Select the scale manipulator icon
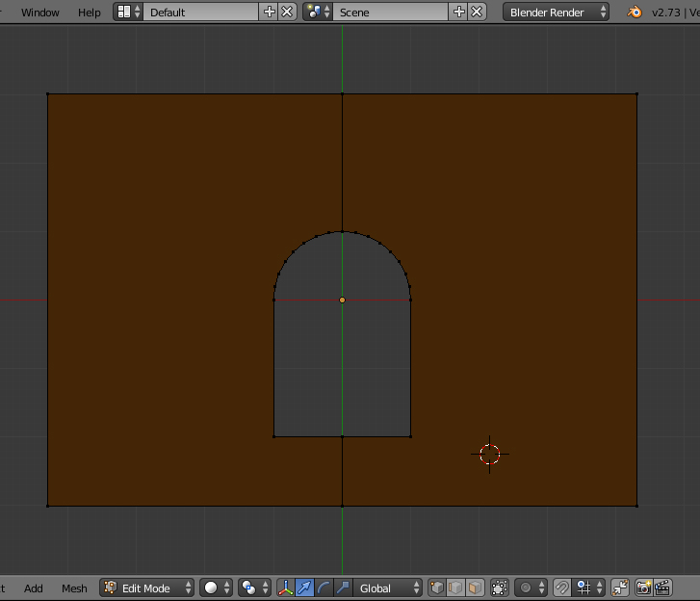Image resolution: width=700 pixels, height=601 pixels. pyautogui.click(x=342, y=588)
